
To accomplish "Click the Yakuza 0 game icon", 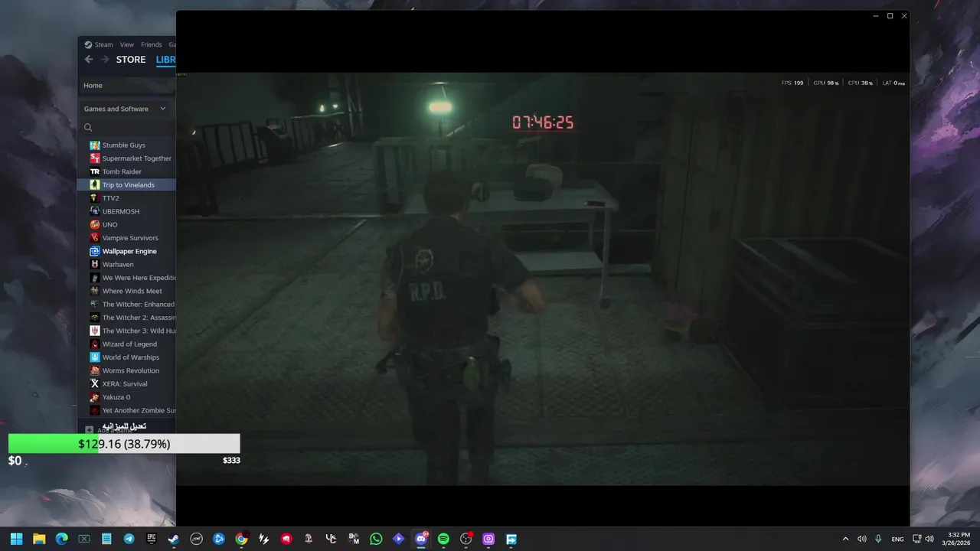I will [x=95, y=397].
